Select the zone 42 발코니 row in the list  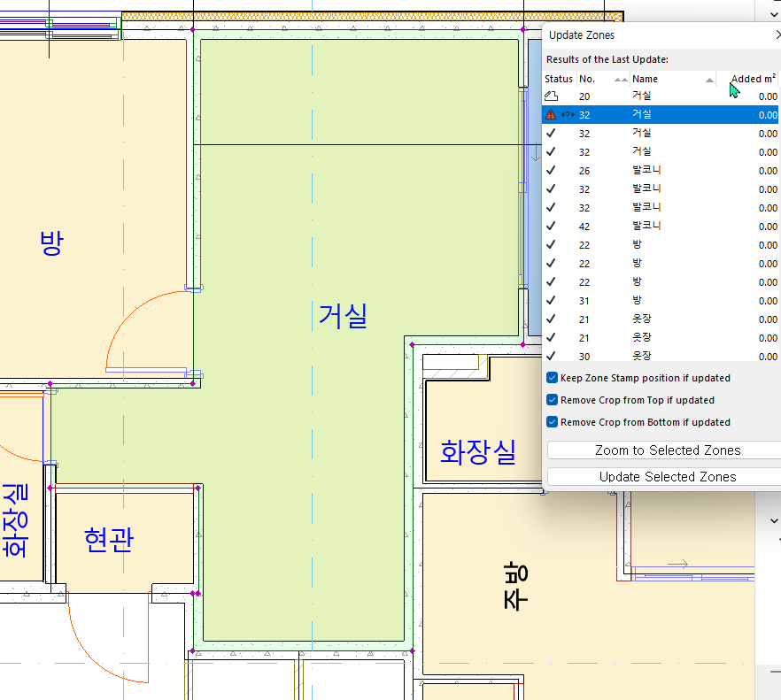click(655, 226)
